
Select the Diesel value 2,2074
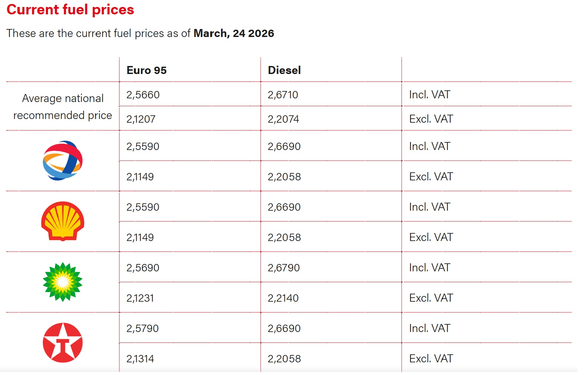[x=283, y=119]
